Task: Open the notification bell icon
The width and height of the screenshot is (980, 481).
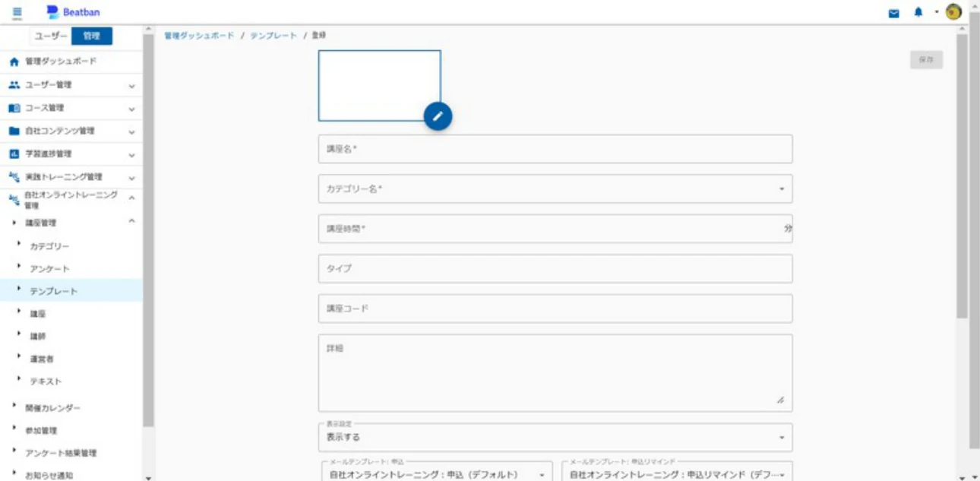Action: (x=919, y=12)
